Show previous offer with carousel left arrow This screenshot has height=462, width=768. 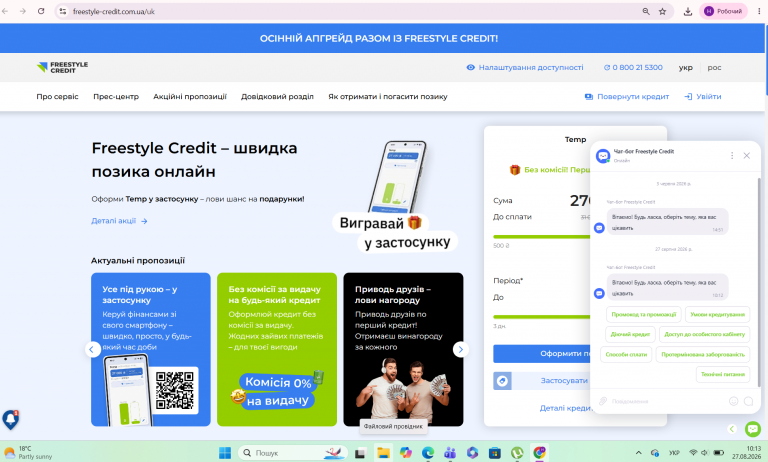(93, 349)
